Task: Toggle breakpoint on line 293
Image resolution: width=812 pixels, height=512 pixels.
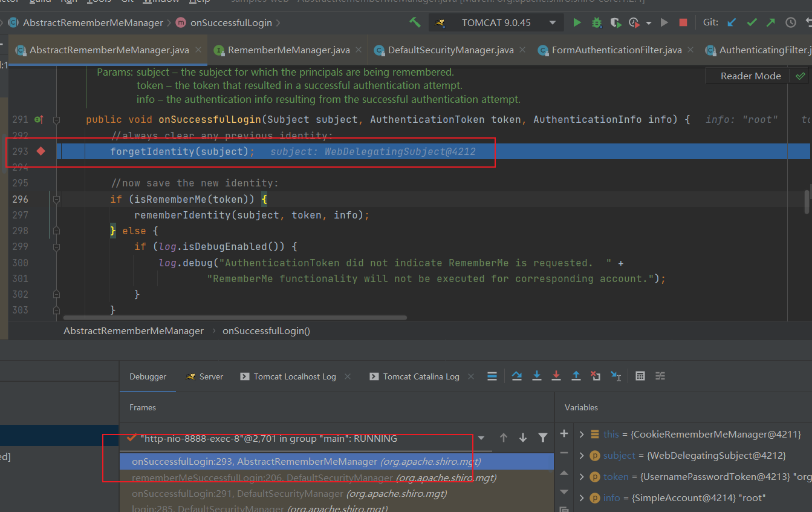Action: pyautogui.click(x=41, y=151)
